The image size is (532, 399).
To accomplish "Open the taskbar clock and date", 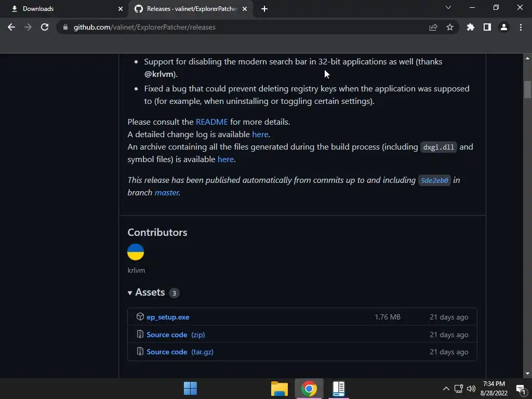I will pos(494,389).
